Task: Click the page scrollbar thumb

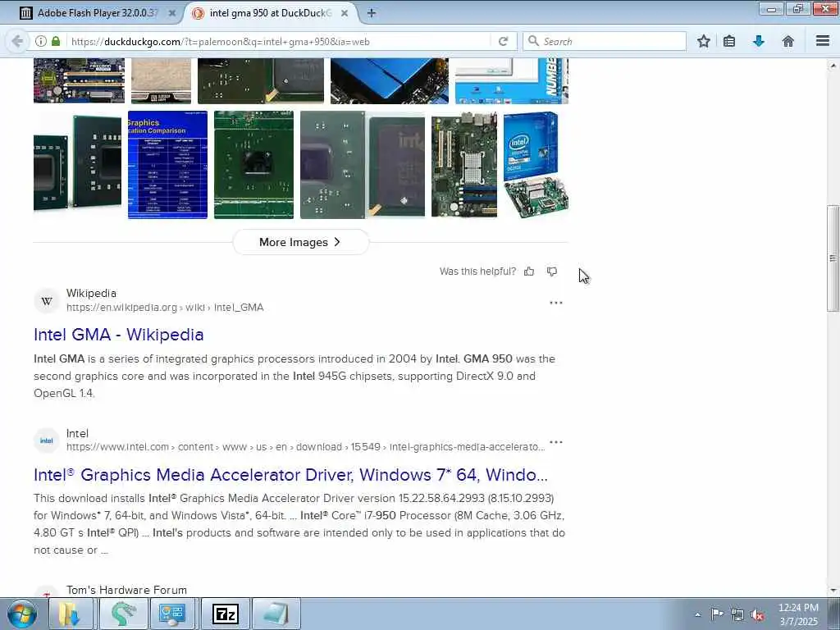Action: [x=833, y=258]
